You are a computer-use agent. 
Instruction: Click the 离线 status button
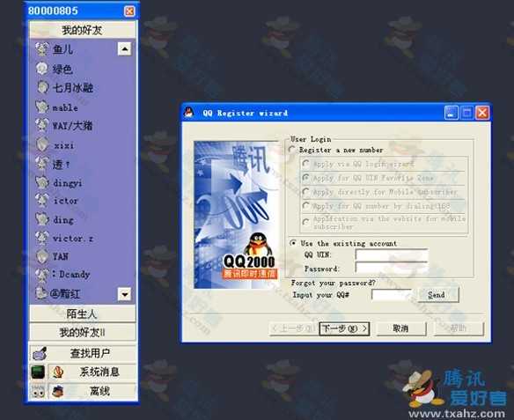(92, 391)
